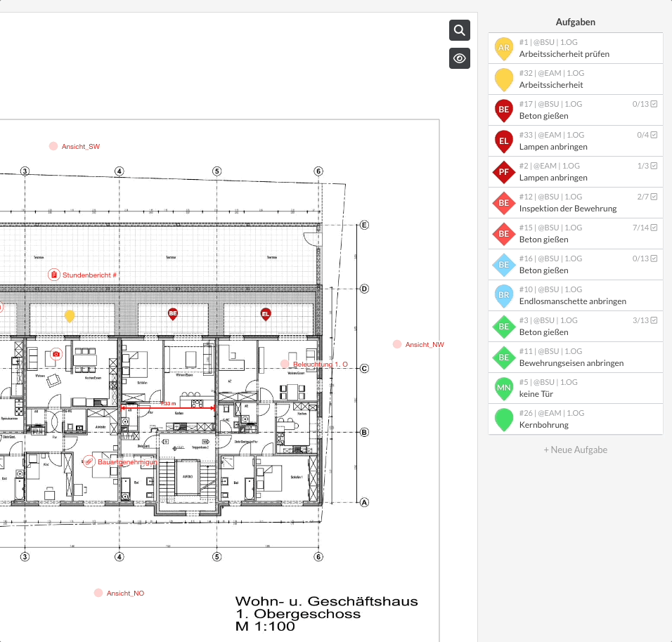Open task #12 Inspektion der Bewehrung

point(568,208)
